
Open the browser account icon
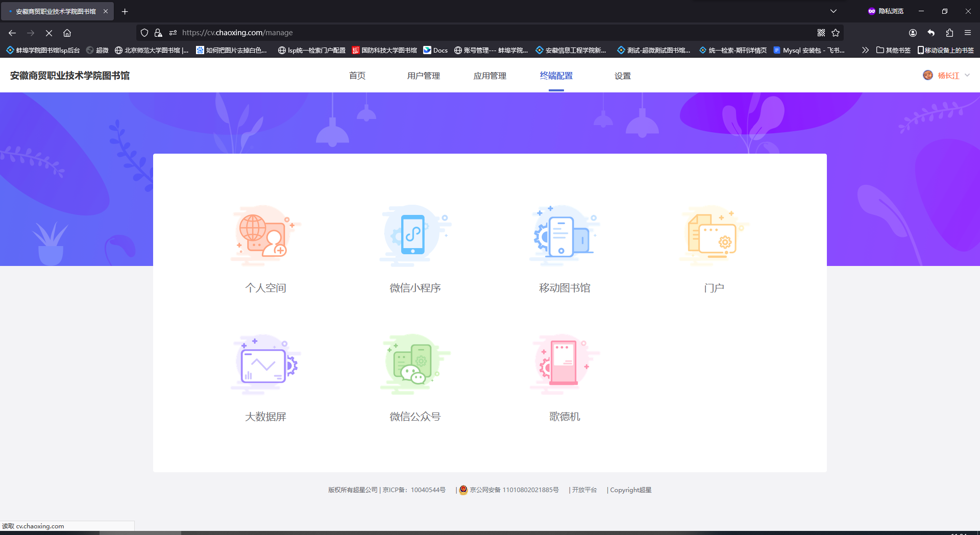click(913, 33)
